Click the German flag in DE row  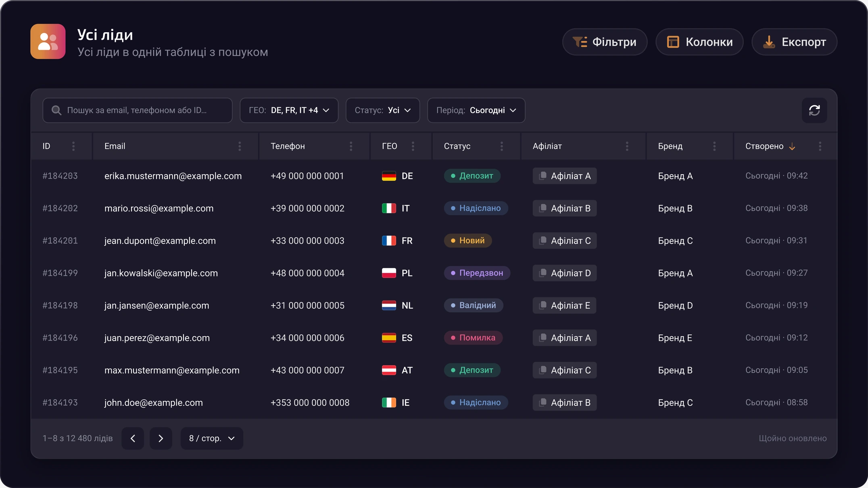tap(389, 176)
